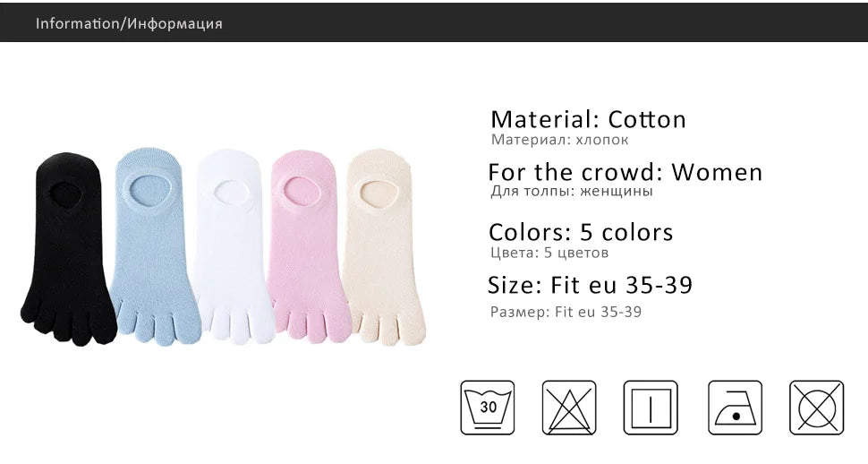Click the Russian 'Материал: хлопок' line
The width and height of the screenshot is (868, 464).
tap(559, 140)
